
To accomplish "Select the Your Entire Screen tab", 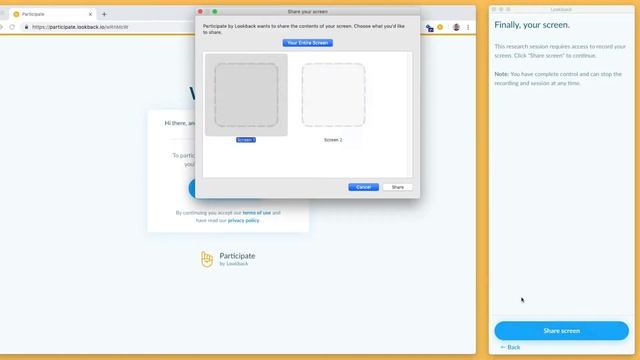I will click(x=308, y=43).
